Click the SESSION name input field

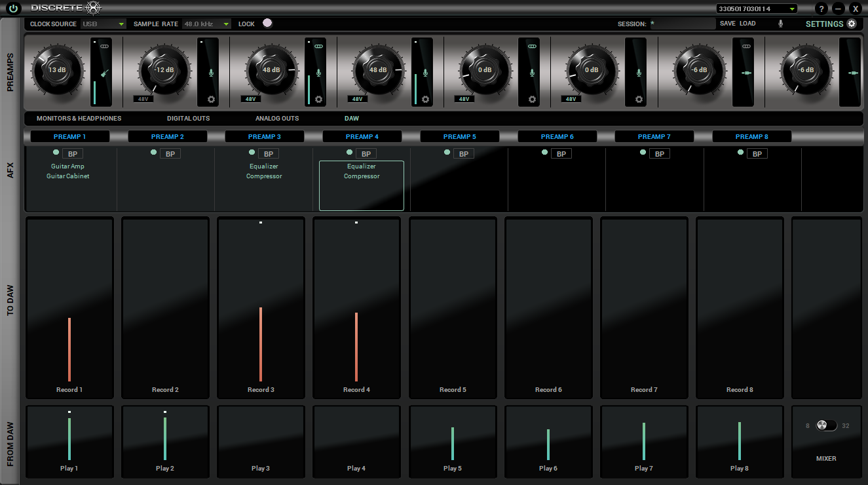[682, 24]
